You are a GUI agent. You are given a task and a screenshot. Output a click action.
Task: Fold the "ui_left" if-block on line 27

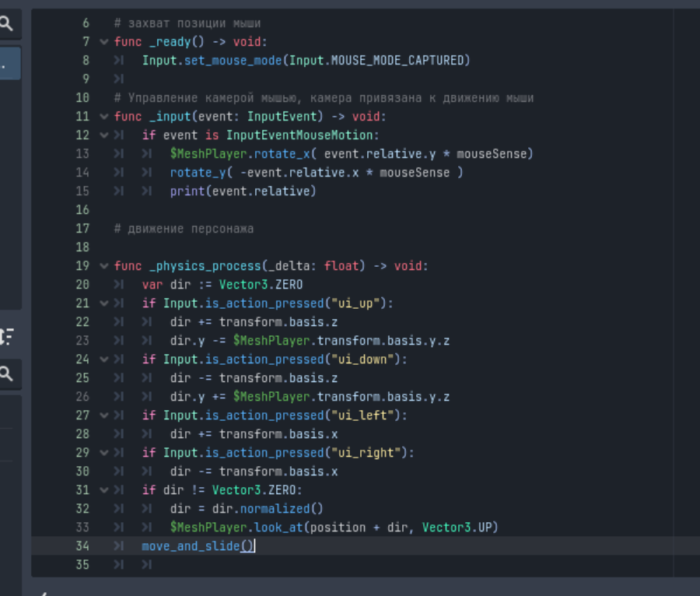point(104,415)
